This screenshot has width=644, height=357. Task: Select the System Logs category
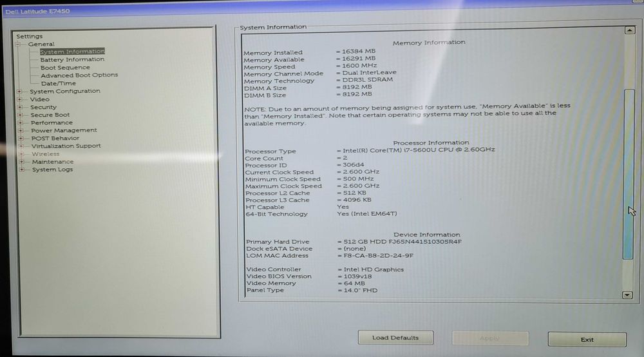[53, 169]
